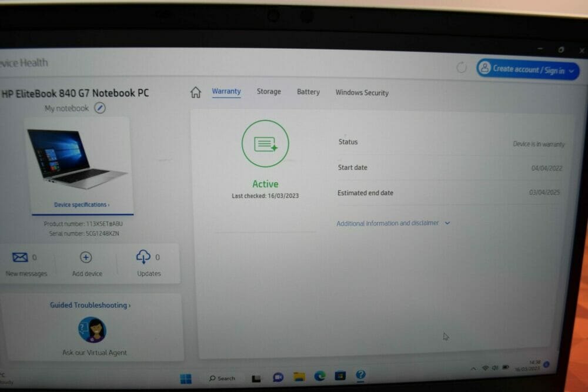
Task: Open quick settings via the Wi-Fi icon
Action: point(485,368)
